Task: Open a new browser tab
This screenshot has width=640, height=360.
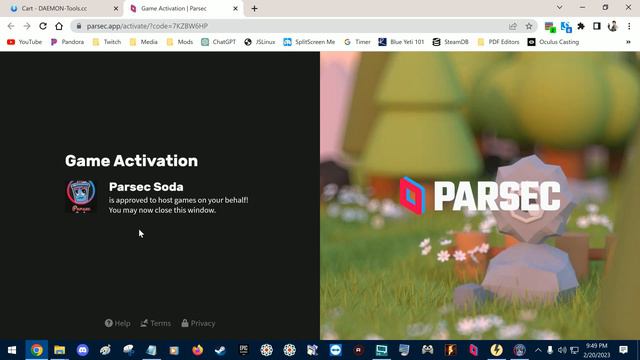Action: (x=254, y=8)
